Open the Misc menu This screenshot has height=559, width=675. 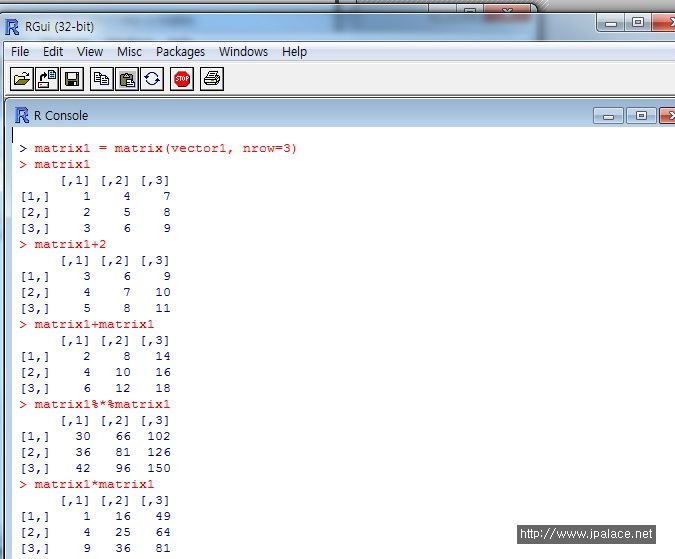tap(129, 52)
